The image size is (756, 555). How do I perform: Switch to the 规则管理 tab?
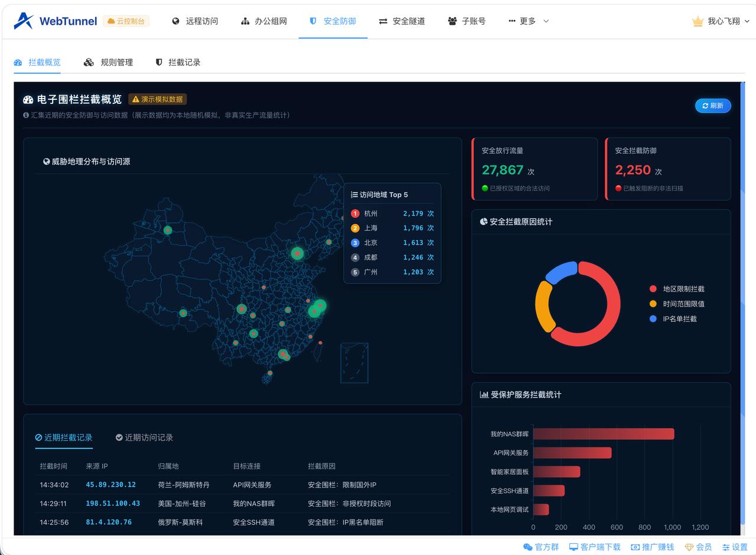(108, 62)
